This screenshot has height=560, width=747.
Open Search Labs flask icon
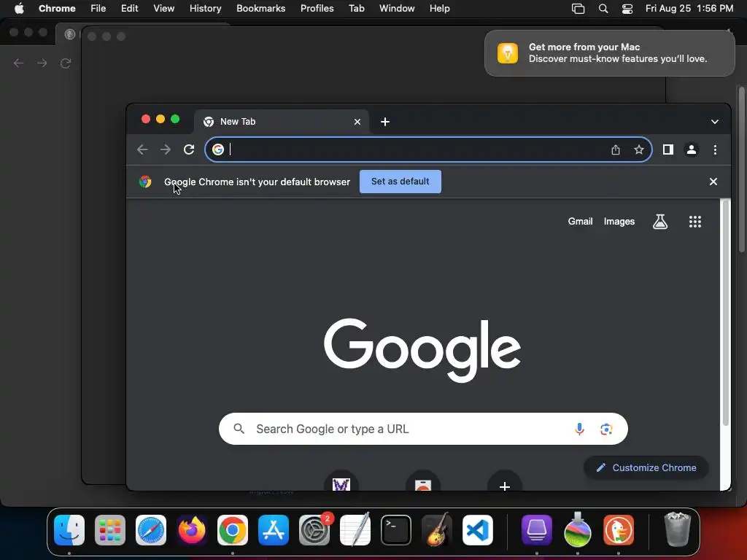coord(659,222)
